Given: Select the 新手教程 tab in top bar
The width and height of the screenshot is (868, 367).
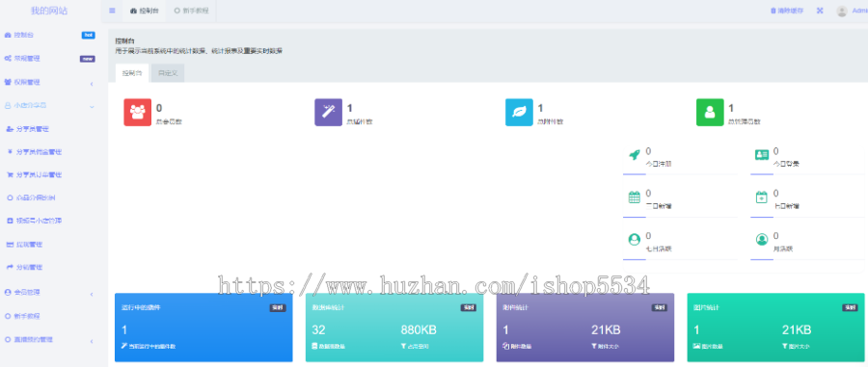Looking at the screenshot, I should (x=191, y=11).
